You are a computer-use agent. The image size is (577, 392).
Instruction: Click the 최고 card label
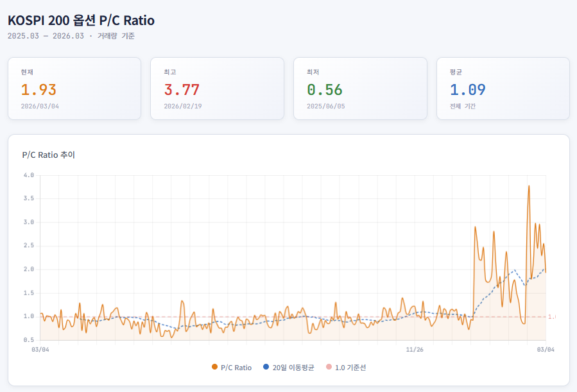click(170, 72)
